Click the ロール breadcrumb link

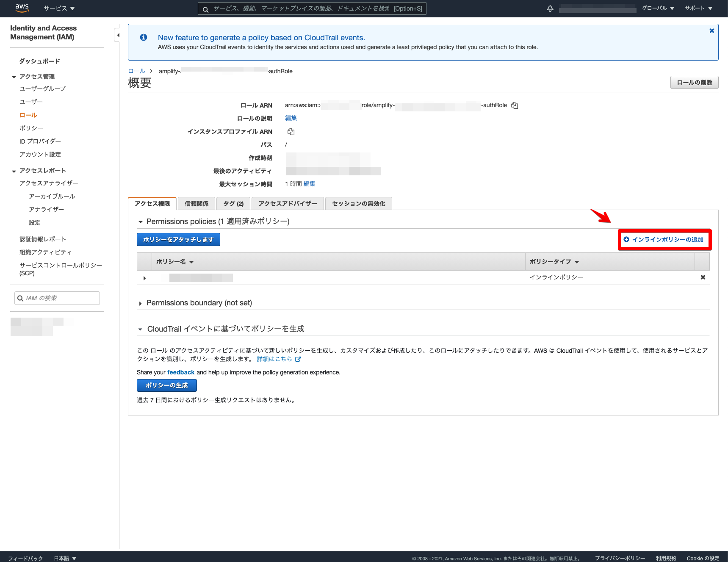pos(137,71)
